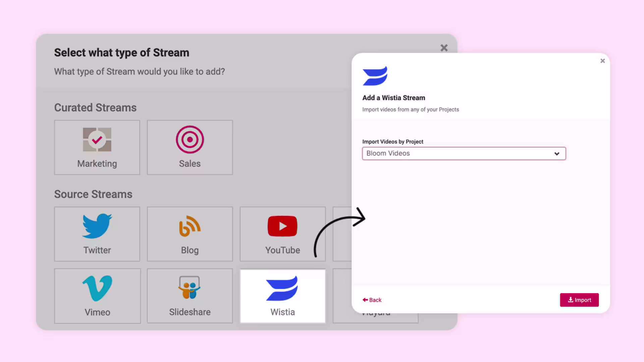Click the Add a Wistia Stream title
Image resolution: width=644 pixels, height=362 pixels.
click(x=393, y=98)
